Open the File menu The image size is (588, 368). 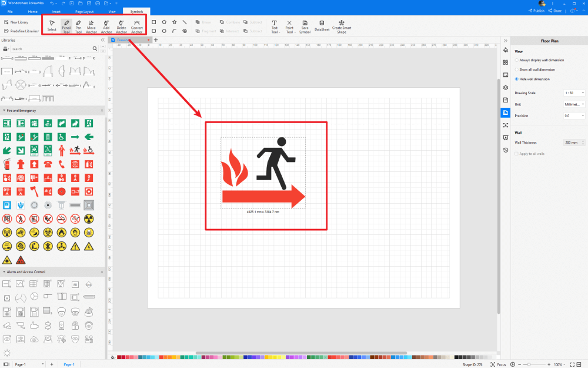(10, 12)
